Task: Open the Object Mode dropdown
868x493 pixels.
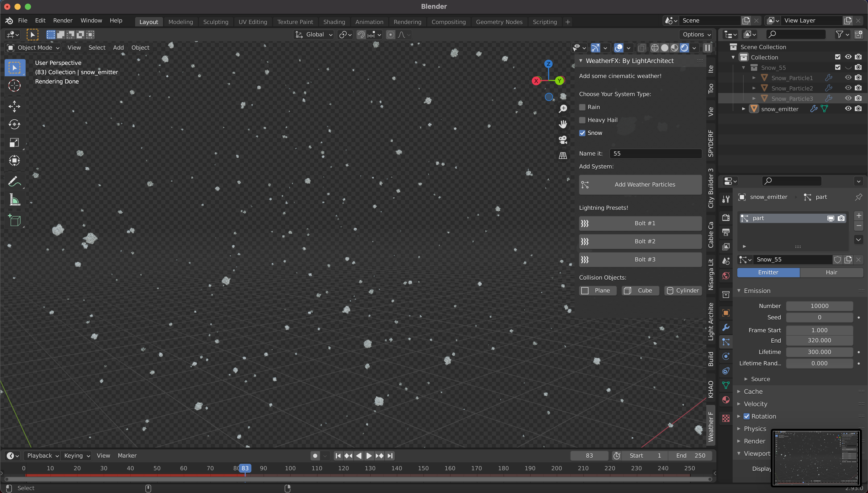Action: pos(34,48)
